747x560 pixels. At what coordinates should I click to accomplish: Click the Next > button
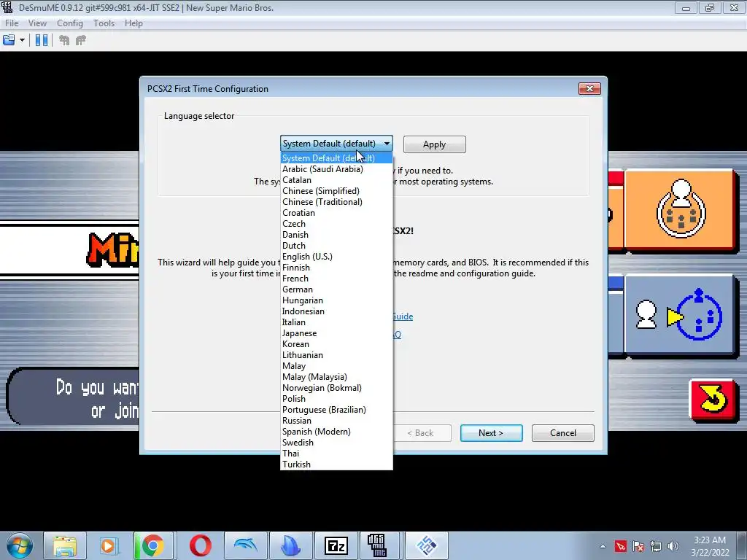(491, 433)
